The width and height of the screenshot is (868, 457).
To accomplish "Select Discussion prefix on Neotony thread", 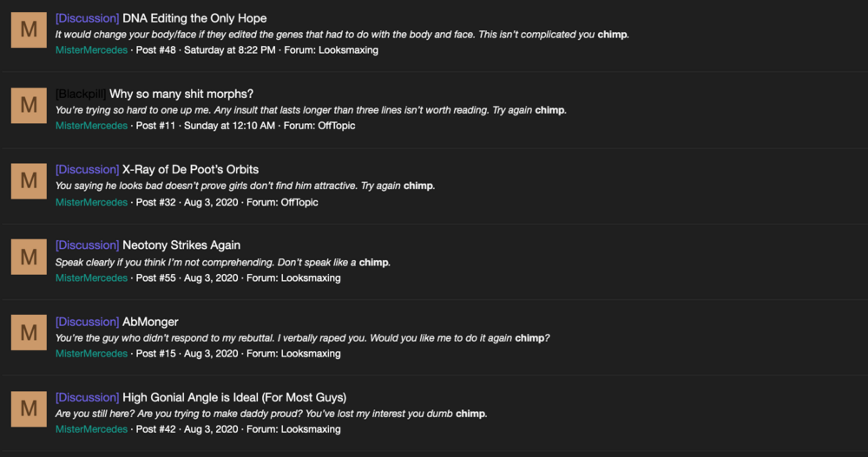I will (x=88, y=245).
